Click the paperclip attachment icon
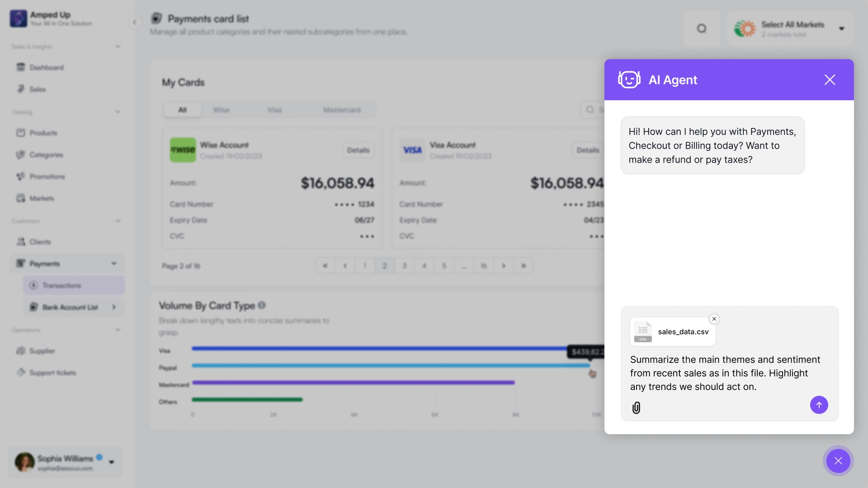Screen dimensions: 868x488 coord(636,408)
